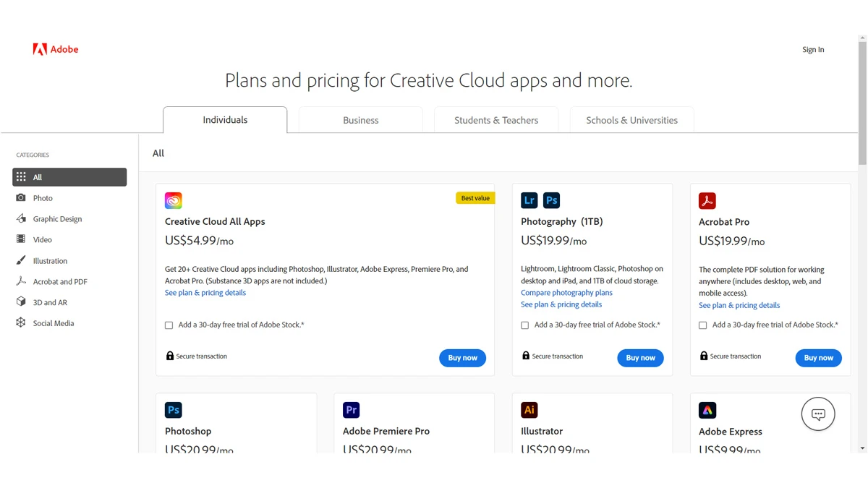Click the Illustrator Ai icon
868x488 pixels.
529,410
